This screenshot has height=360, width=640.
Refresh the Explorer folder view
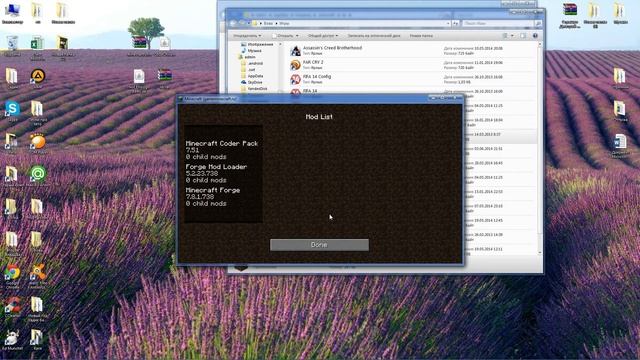click(x=456, y=24)
